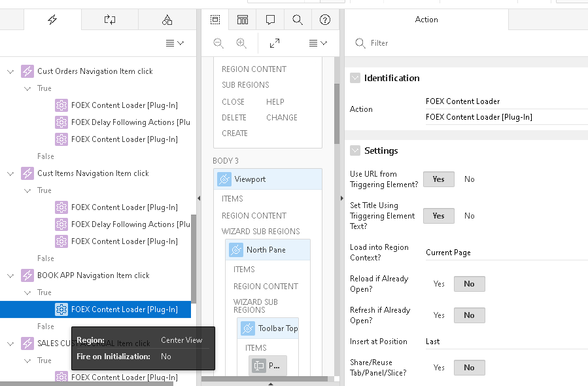Set Reload if Already Open to Yes
Screen dimensions: 588x386
point(438,284)
